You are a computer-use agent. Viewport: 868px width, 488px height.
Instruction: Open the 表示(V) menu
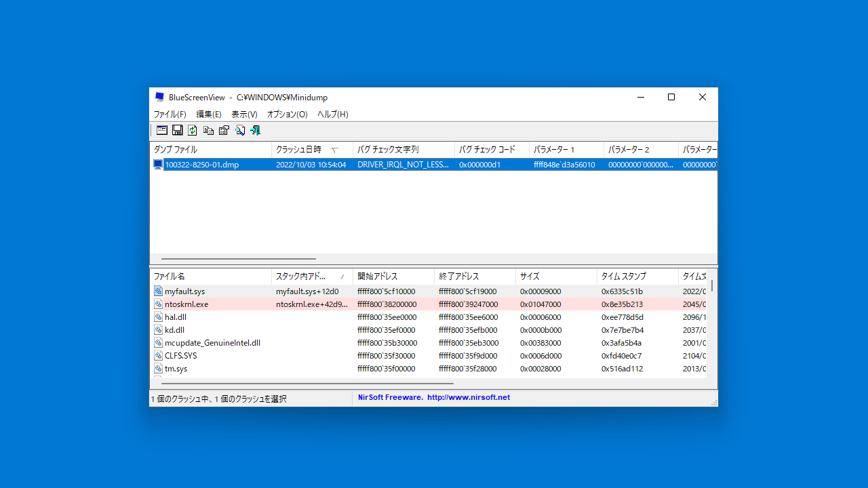[244, 115]
